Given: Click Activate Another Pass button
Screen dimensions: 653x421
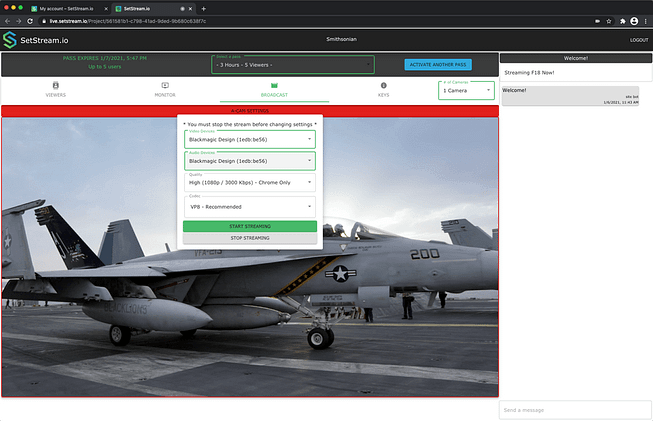Looking at the screenshot, I should tap(438, 65).
